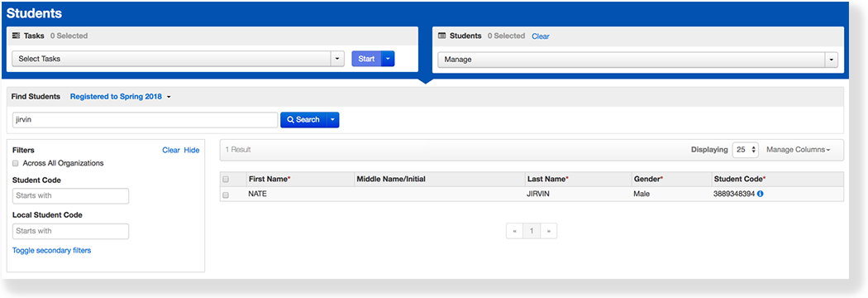Click the Clear link in Filters
Image resolution: width=868 pixels, height=298 pixels.
click(x=171, y=150)
